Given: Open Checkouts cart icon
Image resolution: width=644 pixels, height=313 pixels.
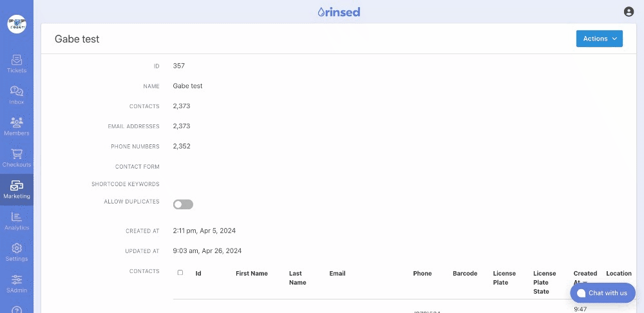Looking at the screenshot, I should coord(17,154).
